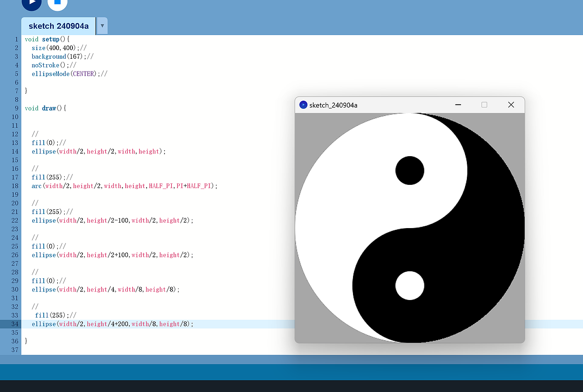
Task: Select the sketch 240904a editor tab
Action: (58, 26)
